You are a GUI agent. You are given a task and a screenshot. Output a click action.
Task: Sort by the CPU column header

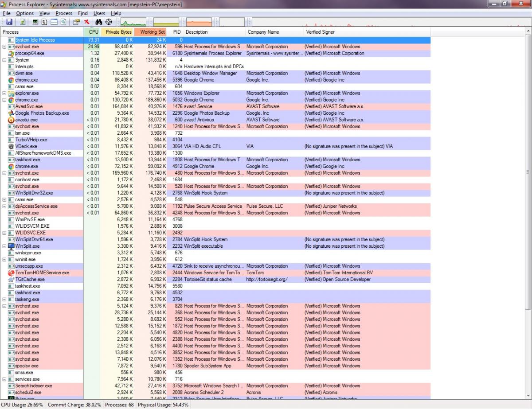point(92,32)
